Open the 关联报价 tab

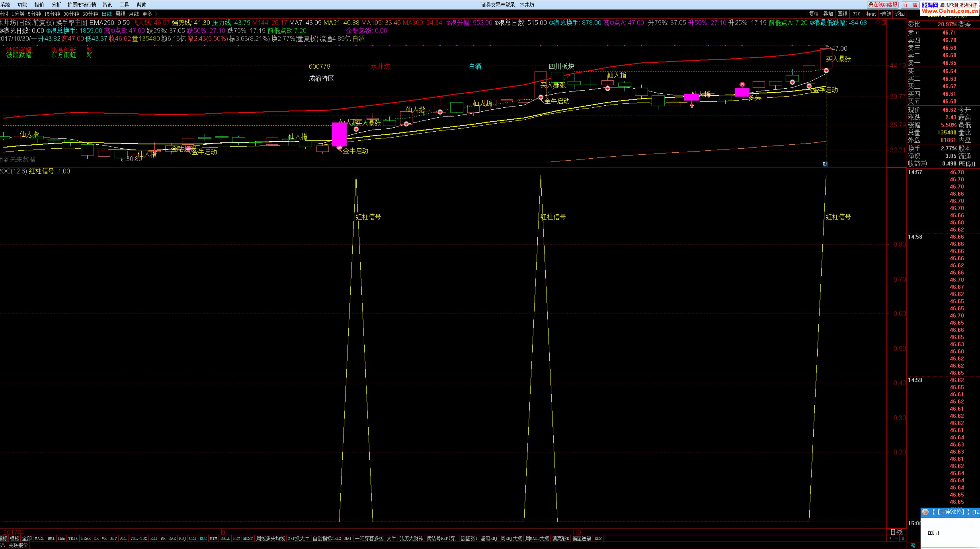pos(18,545)
